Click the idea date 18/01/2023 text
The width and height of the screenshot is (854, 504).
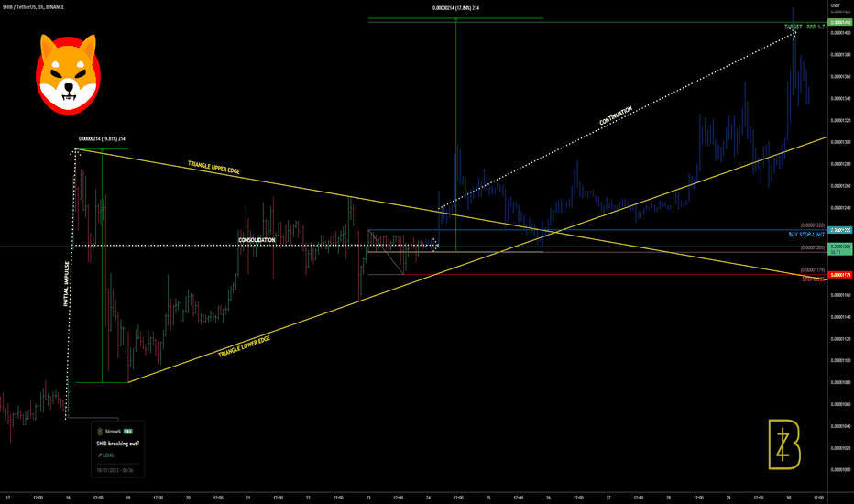point(115,470)
